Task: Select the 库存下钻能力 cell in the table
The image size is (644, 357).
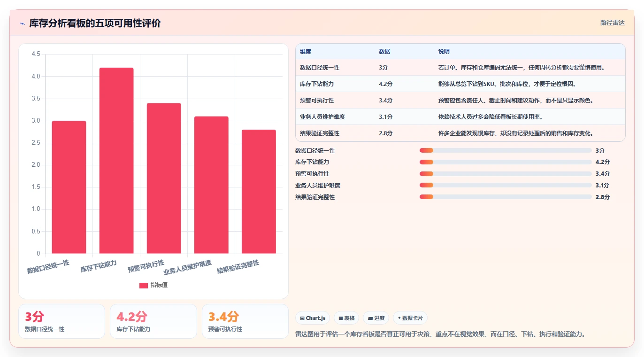Action: point(317,84)
